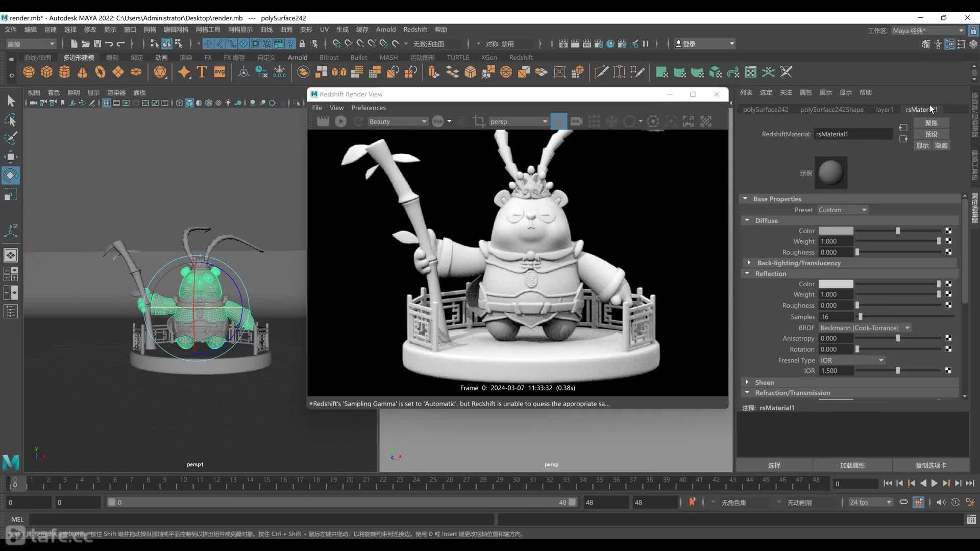Click the crop region icon in Render View
The height and width of the screenshot is (551, 980).
479,121
